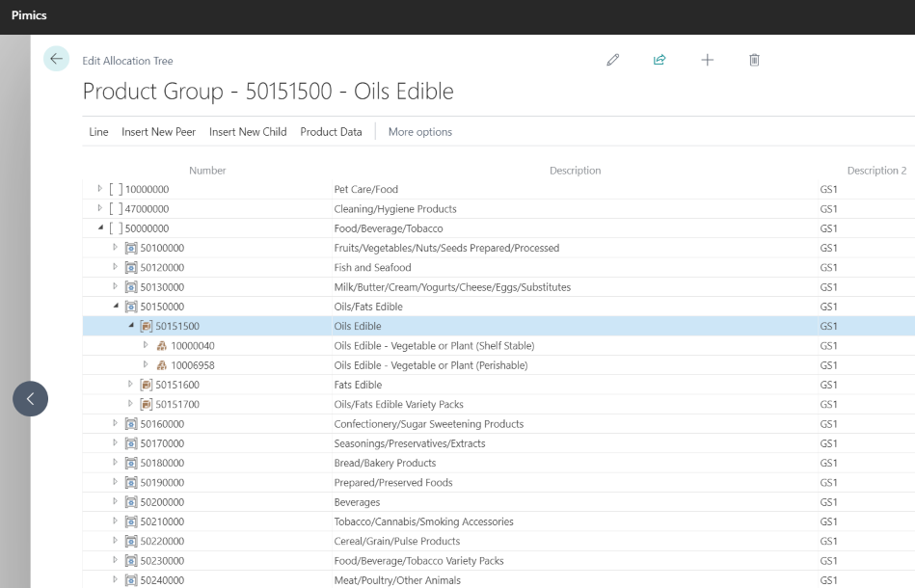Open the Line menu
915x588 pixels.
98,132
